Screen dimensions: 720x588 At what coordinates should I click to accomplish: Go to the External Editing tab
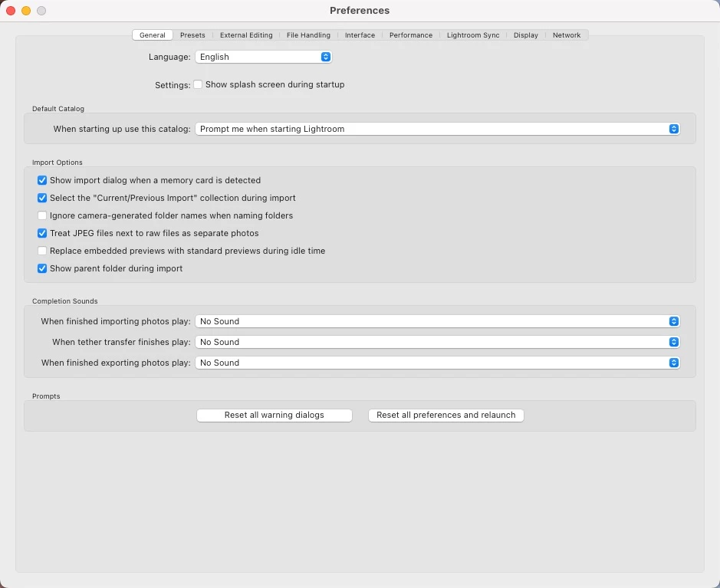246,35
